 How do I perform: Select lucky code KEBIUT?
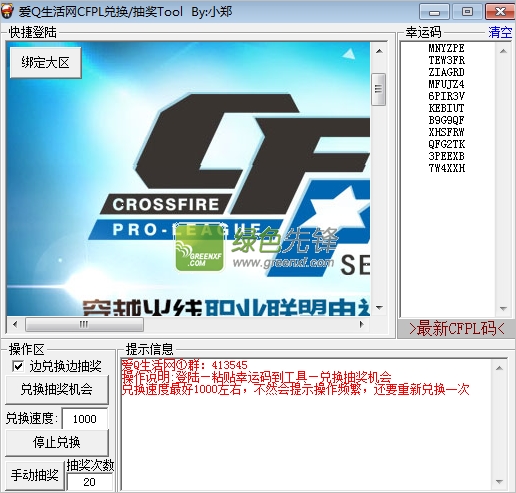(x=446, y=108)
